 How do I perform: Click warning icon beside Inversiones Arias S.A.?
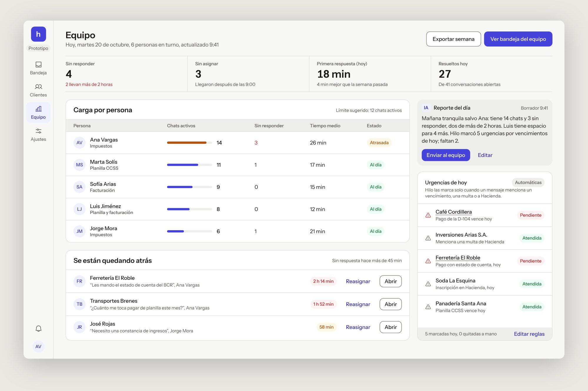(428, 238)
